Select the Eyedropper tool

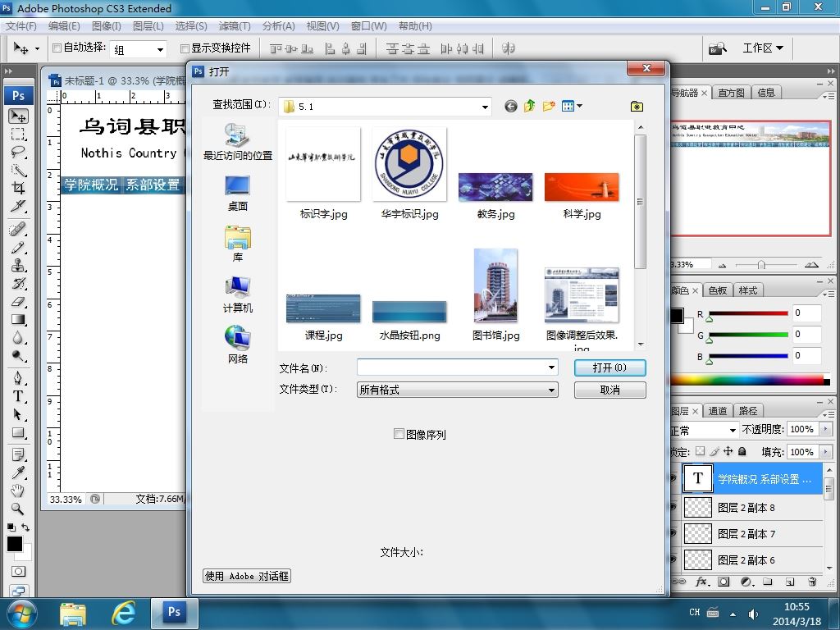click(x=18, y=472)
